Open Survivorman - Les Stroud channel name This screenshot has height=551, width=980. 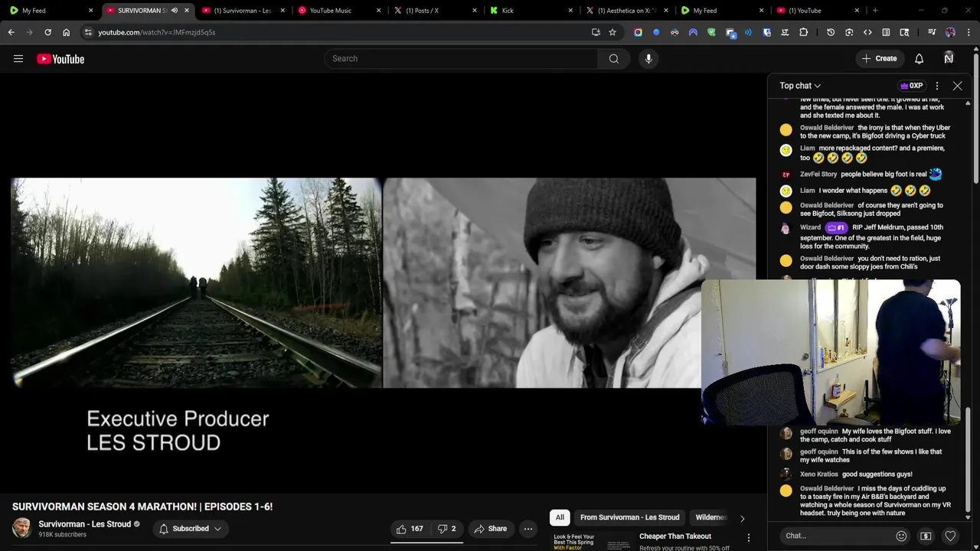(85, 524)
